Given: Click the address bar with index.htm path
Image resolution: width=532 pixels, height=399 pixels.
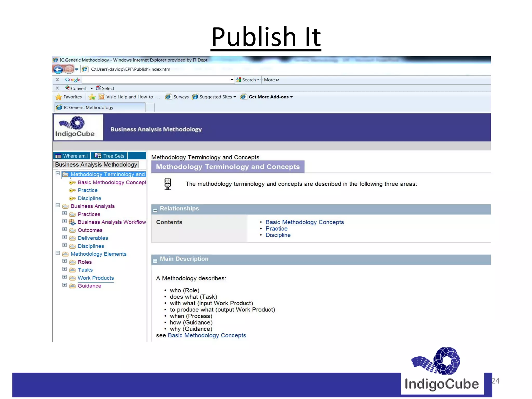Looking at the screenshot, I should 286,69.
